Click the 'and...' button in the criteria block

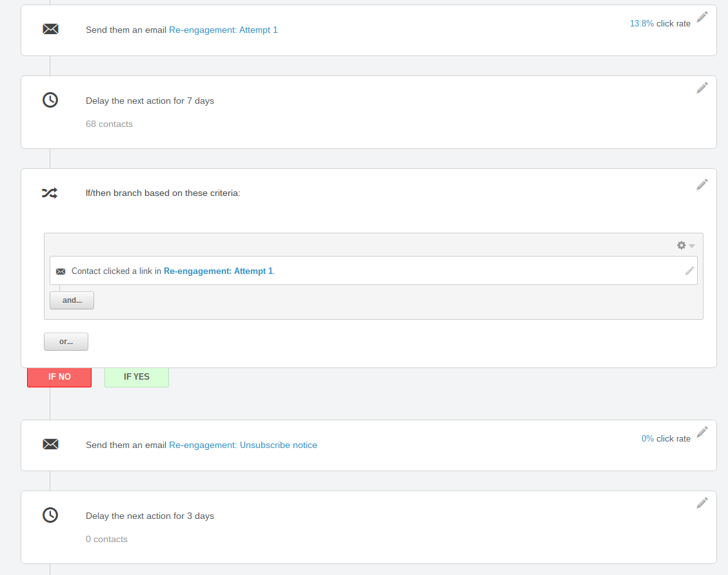(x=72, y=300)
